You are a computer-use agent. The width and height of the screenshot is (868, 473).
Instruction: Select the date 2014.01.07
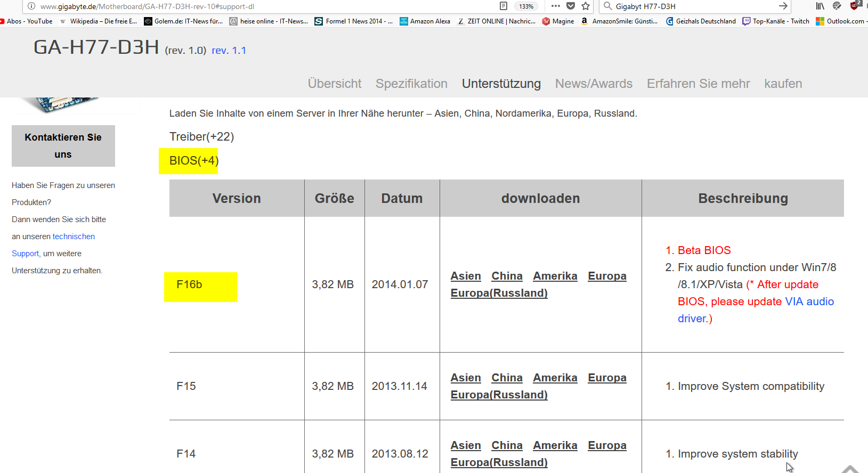click(x=400, y=284)
